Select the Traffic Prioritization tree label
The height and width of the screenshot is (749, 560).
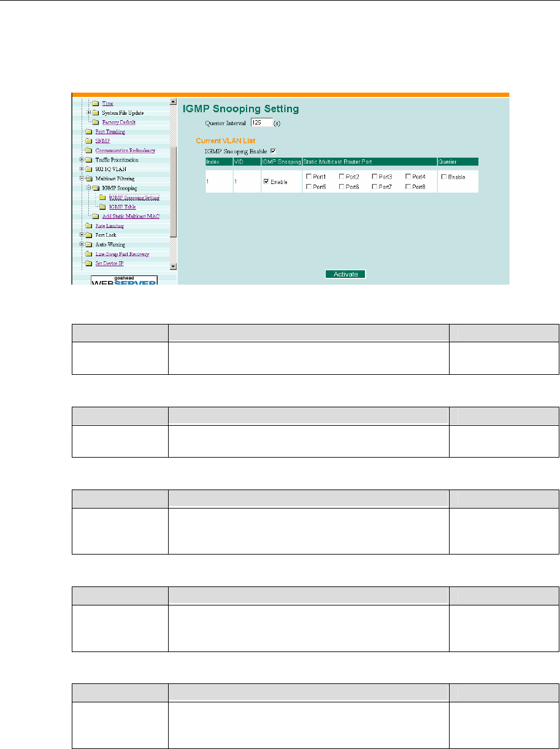click(117, 159)
